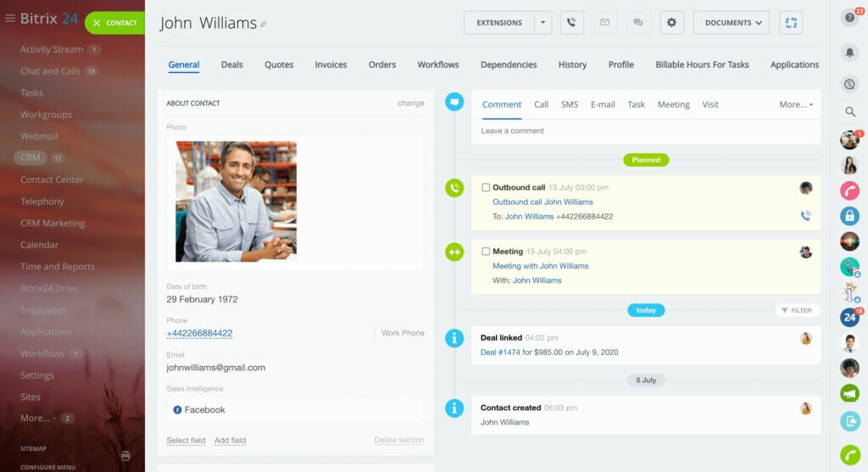Check the Outbound call checkbox
Viewport: 868px width, 472px height.
click(x=486, y=187)
